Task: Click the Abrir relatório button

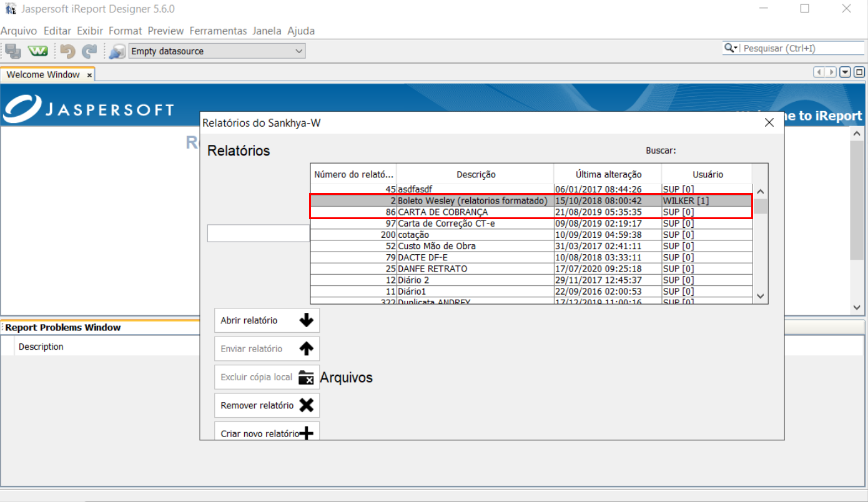Action: pos(267,320)
